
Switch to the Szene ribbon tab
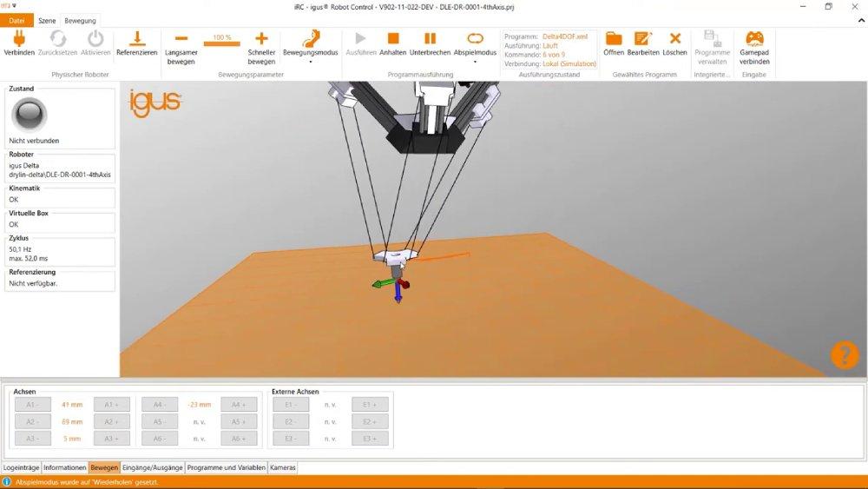point(47,20)
